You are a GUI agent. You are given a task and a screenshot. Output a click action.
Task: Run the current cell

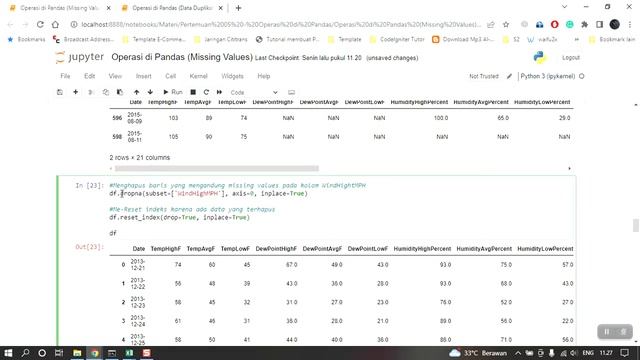click(x=173, y=92)
